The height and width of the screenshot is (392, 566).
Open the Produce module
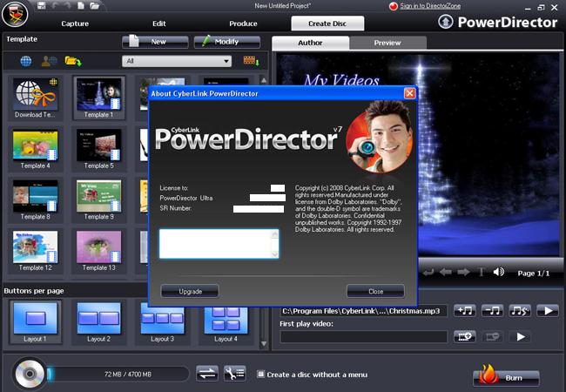(x=243, y=24)
